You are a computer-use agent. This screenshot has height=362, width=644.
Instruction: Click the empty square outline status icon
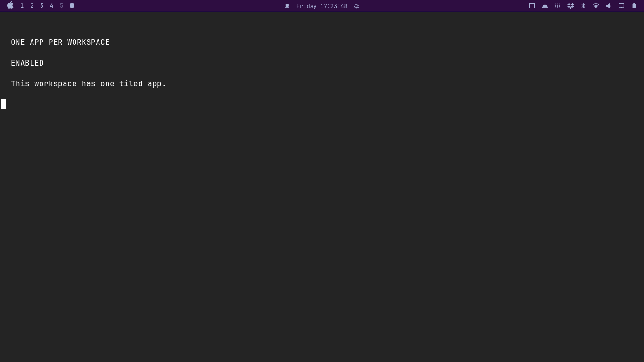point(532,6)
